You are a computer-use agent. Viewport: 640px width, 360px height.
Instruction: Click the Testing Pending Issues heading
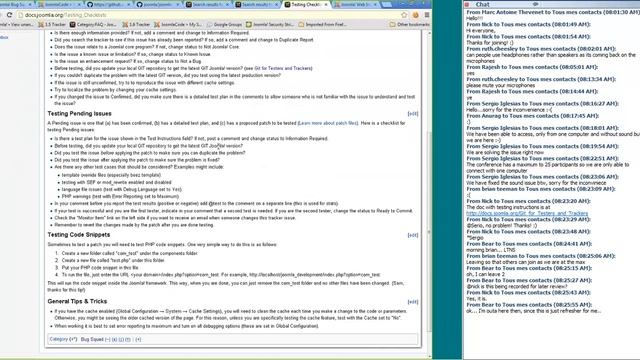(80, 113)
